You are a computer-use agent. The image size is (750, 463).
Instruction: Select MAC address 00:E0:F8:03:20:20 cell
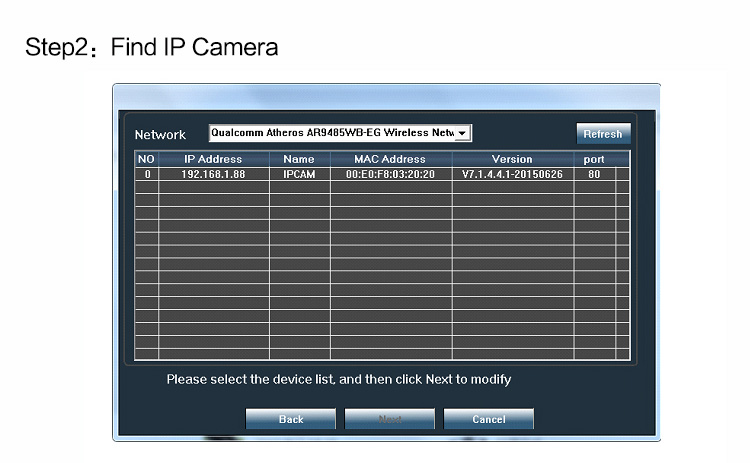pos(390,173)
